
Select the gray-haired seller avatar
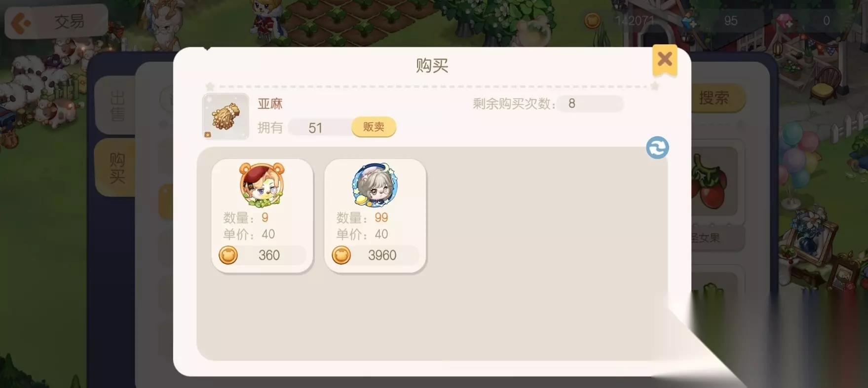[x=375, y=185]
